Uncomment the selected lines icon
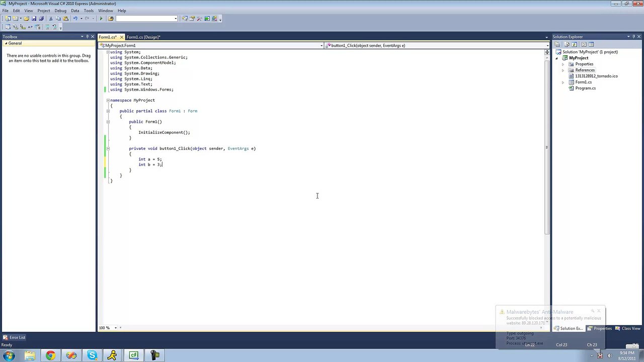 point(55,27)
